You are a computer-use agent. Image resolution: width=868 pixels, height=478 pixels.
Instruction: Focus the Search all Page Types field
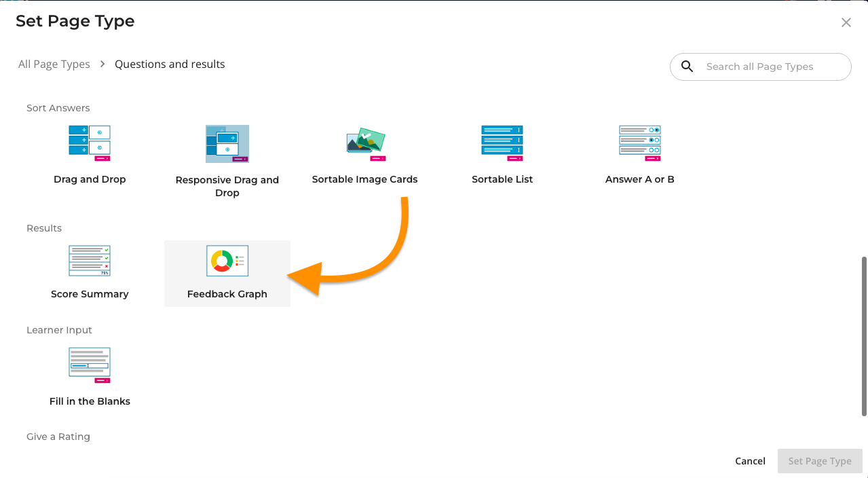(x=760, y=67)
